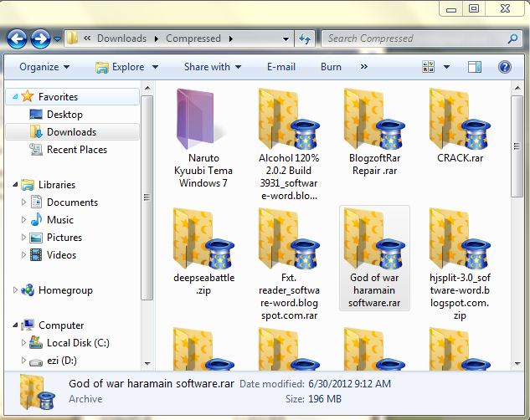This screenshot has height=420, width=530.
Task: Select the Pictures library
Action: pos(64,238)
